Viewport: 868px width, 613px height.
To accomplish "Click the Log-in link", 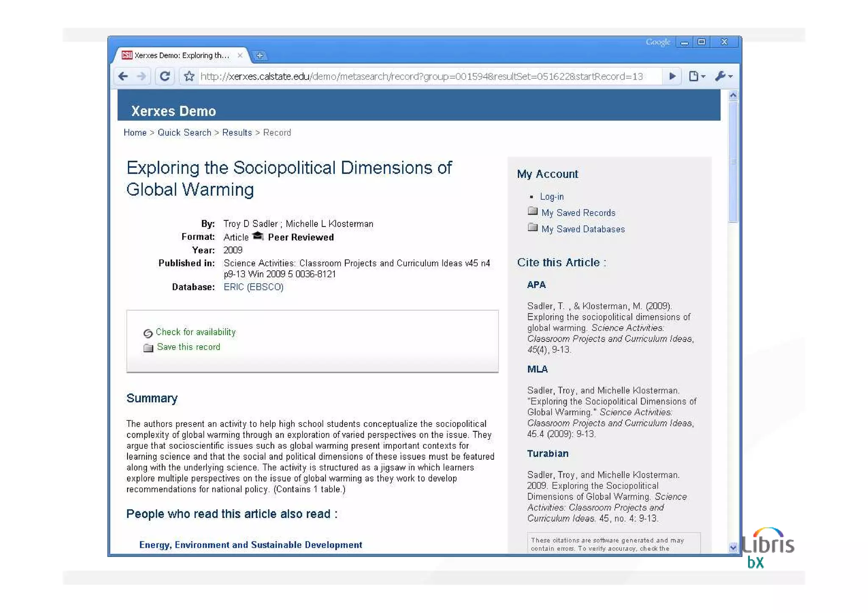I will [x=551, y=197].
